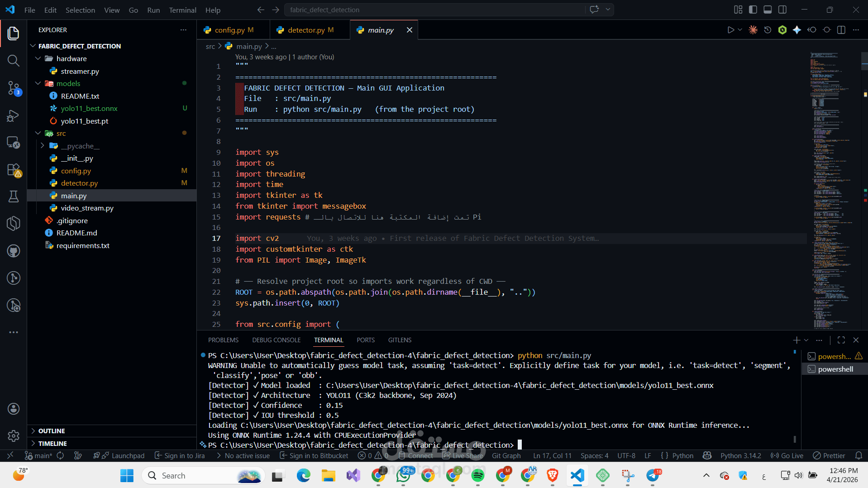
Task: Open the Terminal menu
Action: coord(182,10)
